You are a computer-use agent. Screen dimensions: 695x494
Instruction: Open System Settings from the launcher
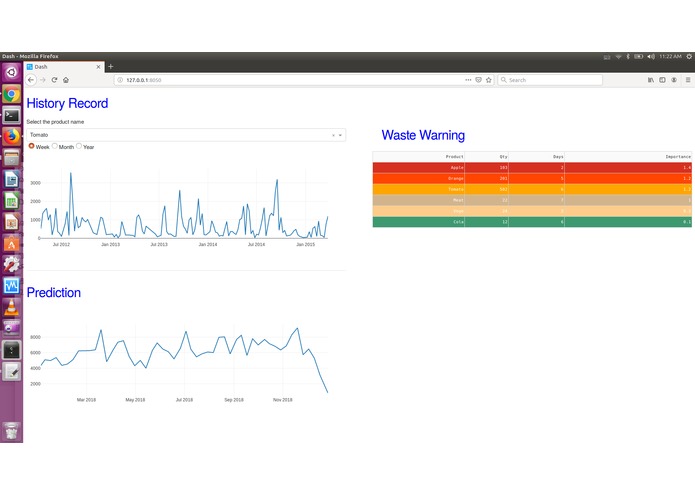(12, 265)
